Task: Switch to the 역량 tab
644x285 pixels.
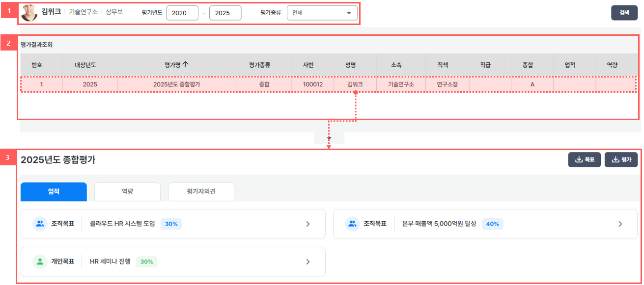Action: 127,192
